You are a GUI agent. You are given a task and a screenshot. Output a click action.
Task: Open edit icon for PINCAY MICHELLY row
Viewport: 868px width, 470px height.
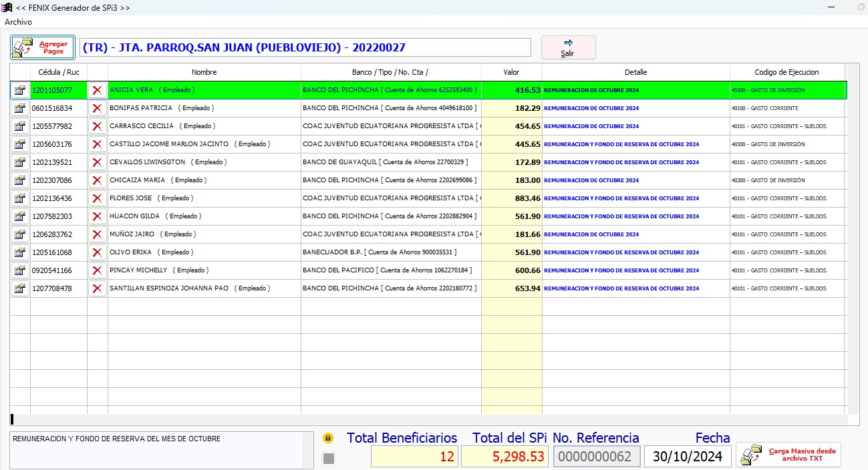click(x=20, y=270)
